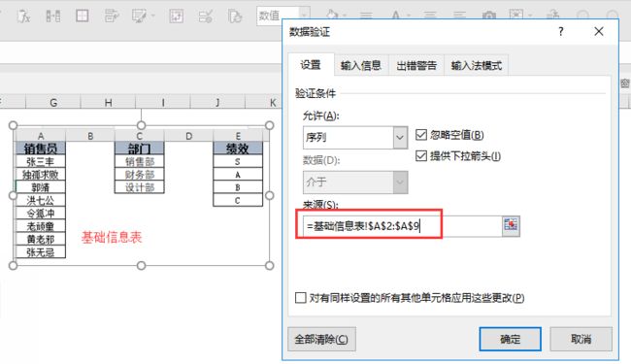Click the fx insert function toolbar icon
The image size is (631, 364).
23,17
